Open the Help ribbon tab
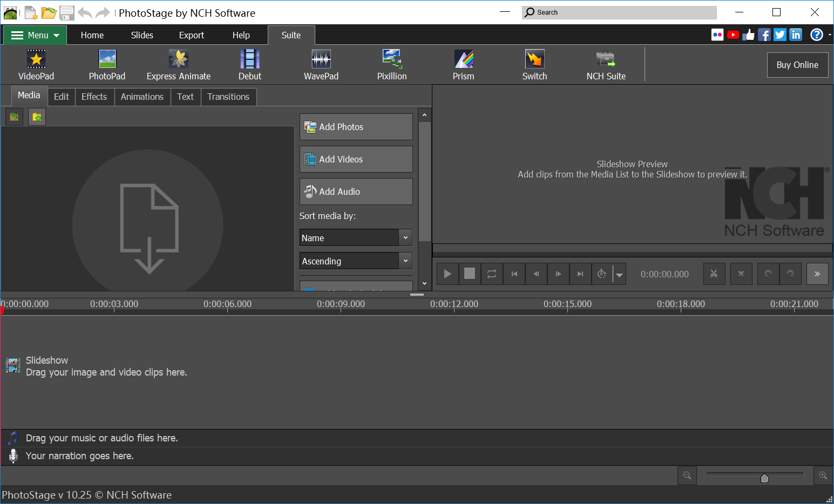This screenshot has width=834, height=504. (x=241, y=35)
